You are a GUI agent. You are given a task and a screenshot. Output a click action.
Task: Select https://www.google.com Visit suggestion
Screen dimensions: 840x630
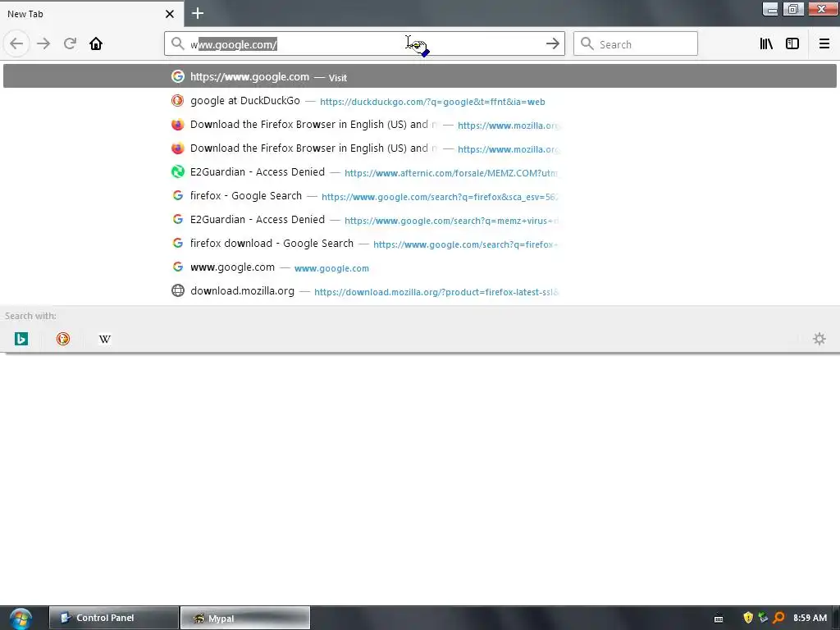pos(420,76)
